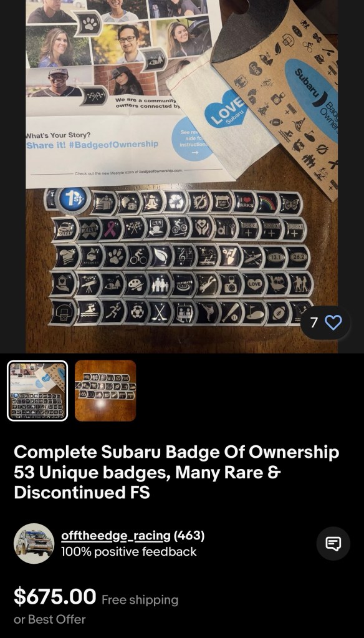Click the 100% positive feedback text
The width and height of the screenshot is (364, 638).
pos(129,552)
